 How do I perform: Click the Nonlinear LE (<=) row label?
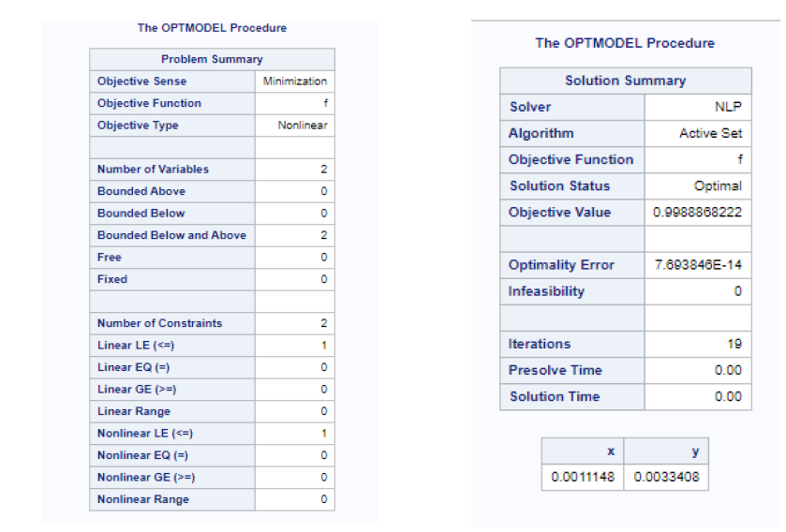click(x=172, y=434)
